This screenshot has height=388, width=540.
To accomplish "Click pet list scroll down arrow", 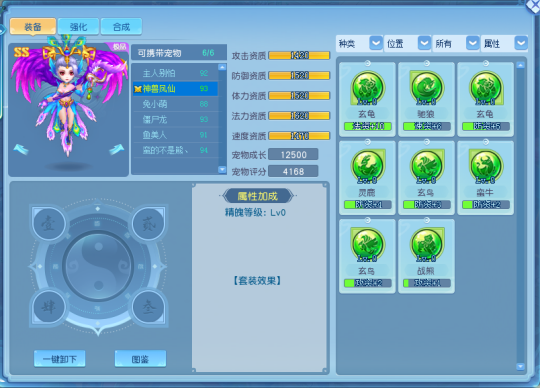I will coord(222,169).
